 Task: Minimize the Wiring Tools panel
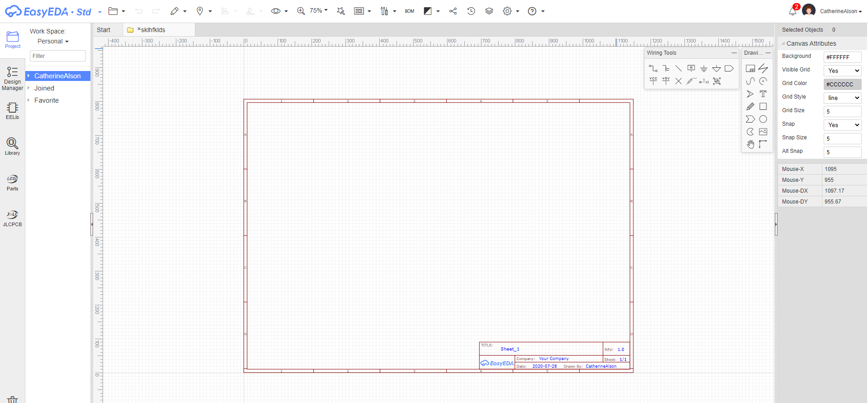point(734,53)
